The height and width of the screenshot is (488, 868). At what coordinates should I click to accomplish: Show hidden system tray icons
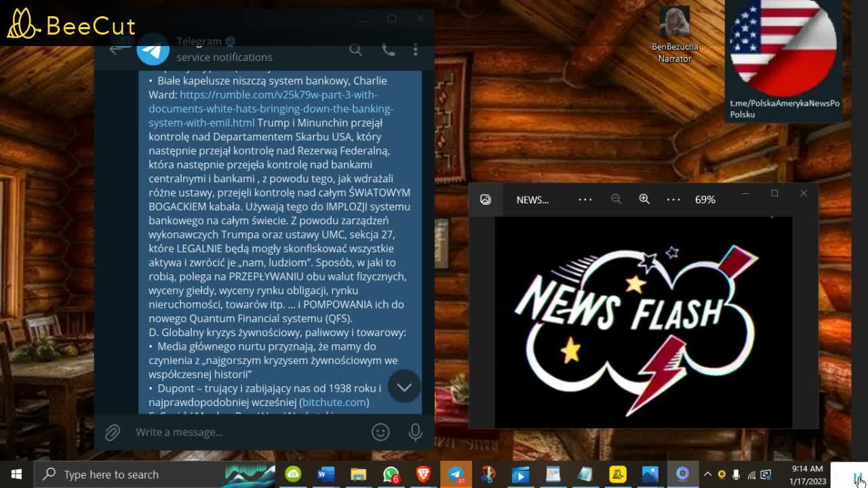point(707,474)
